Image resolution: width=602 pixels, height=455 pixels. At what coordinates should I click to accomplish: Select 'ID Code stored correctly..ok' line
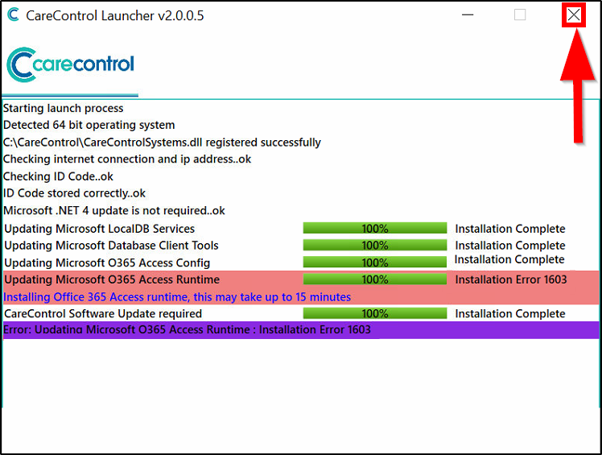click(74, 193)
